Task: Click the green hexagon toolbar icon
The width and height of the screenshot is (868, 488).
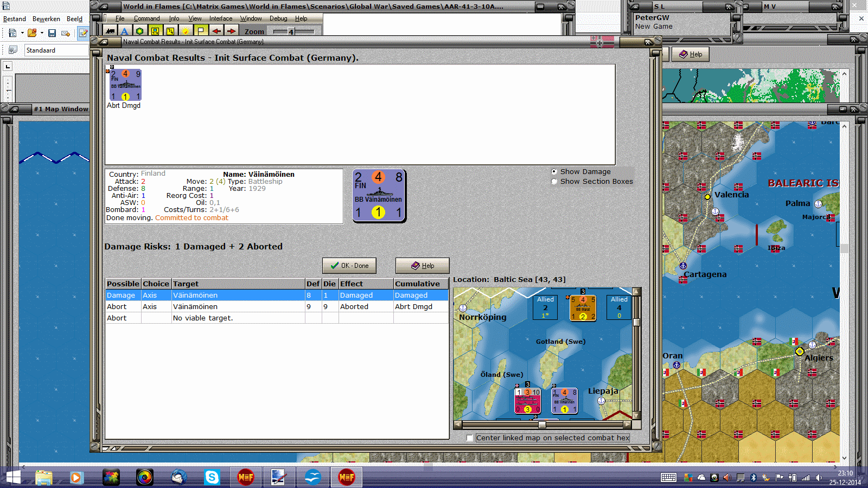Action: (140, 31)
